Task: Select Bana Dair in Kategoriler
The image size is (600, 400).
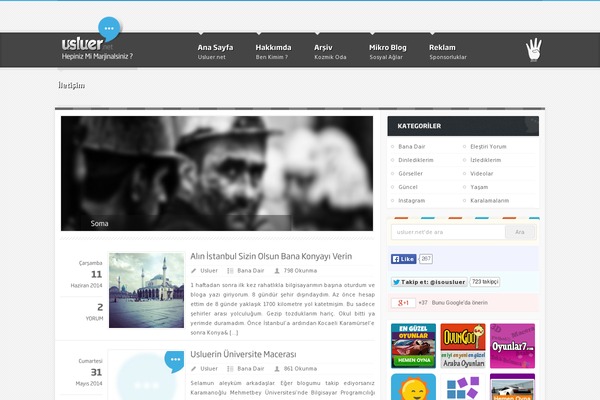Action: coord(412,147)
